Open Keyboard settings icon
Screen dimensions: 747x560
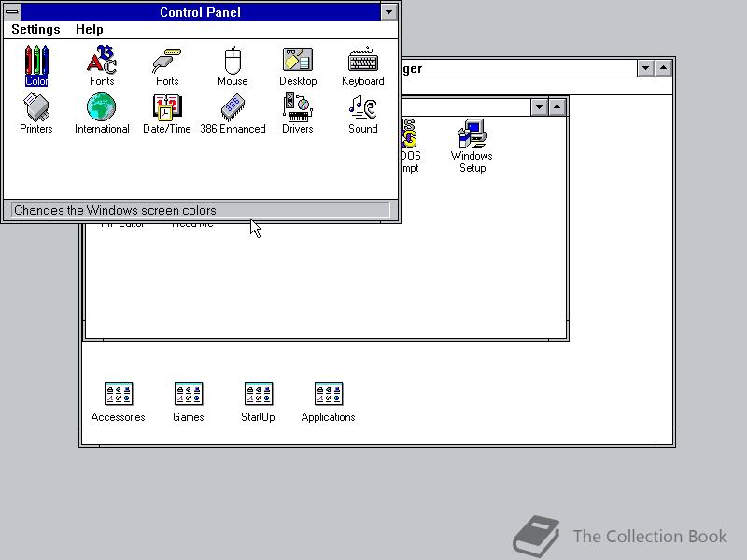[363, 65]
